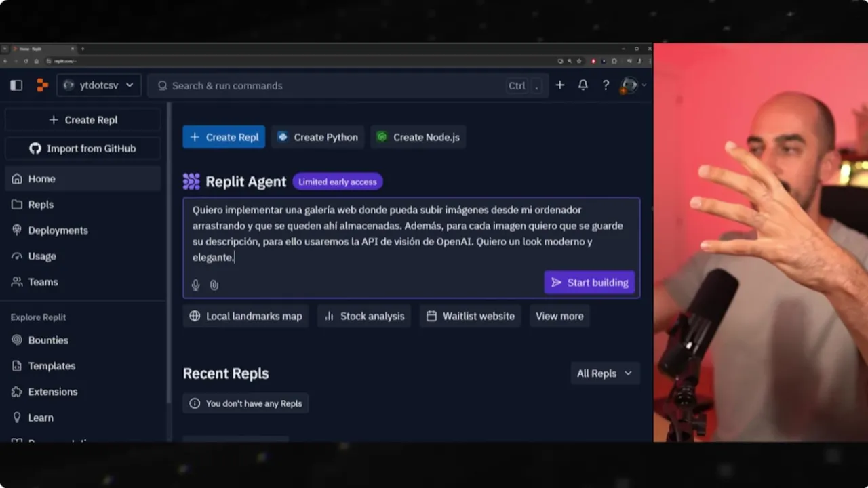Click the Explore Replit heading
Image resolution: width=868 pixels, height=488 pixels.
[38, 317]
